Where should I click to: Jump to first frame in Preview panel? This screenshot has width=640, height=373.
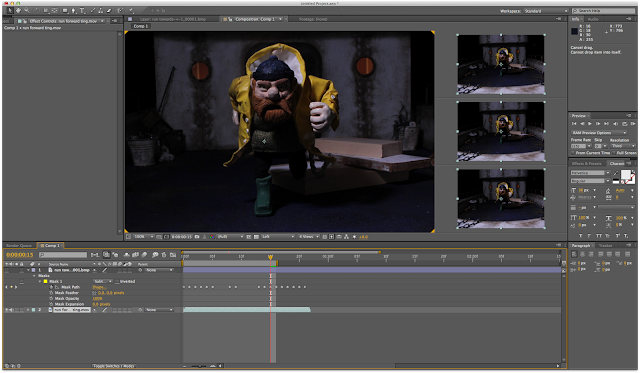(x=574, y=124)
